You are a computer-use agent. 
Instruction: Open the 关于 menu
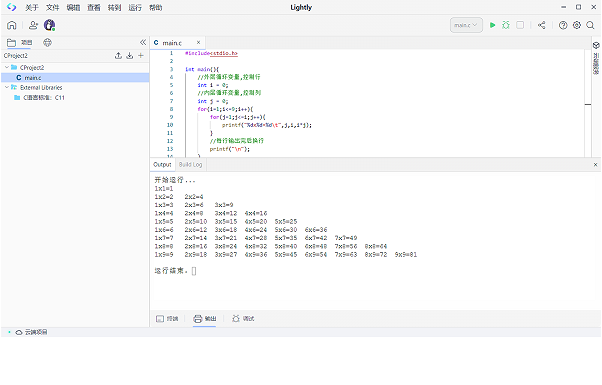pyautogui.click(x=32, y=8)
